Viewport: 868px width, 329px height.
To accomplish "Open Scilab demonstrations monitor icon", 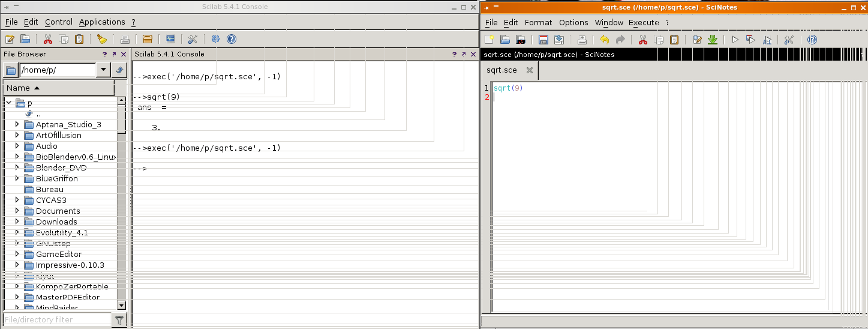I will [170, 39].
